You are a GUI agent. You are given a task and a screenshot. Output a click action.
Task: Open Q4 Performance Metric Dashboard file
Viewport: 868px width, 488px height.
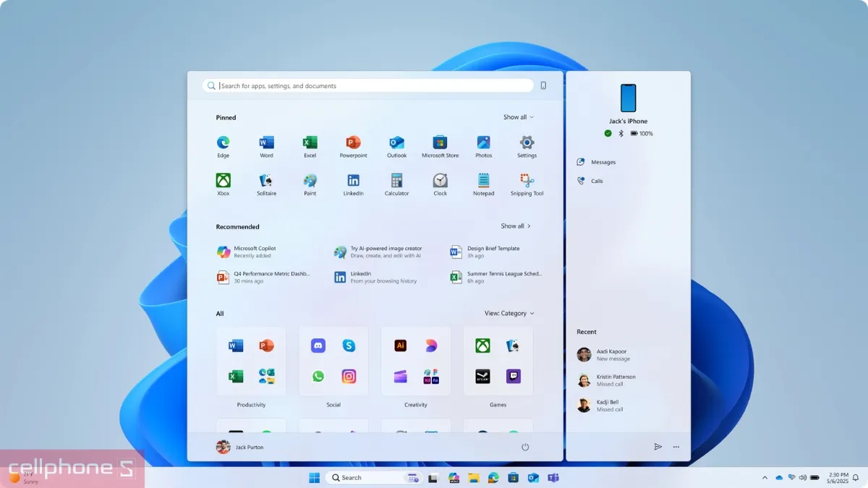pyautogui.click(x=263, y=277)
